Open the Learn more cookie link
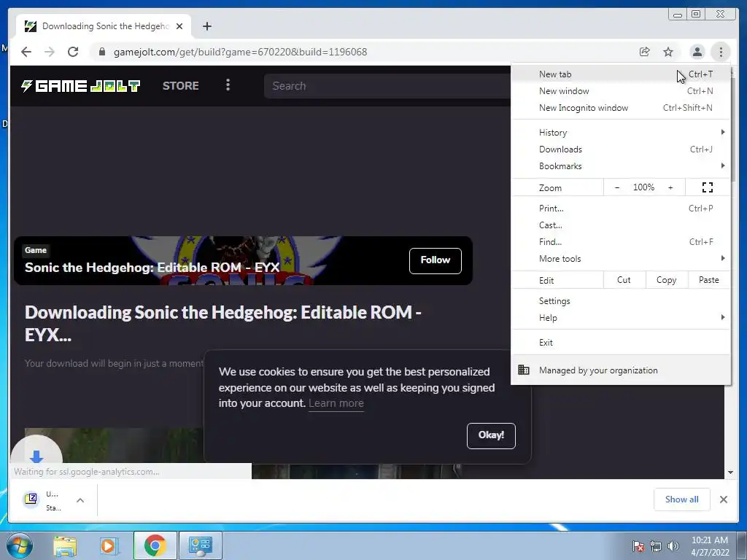The image size is (747, 560). click(336, 403)
